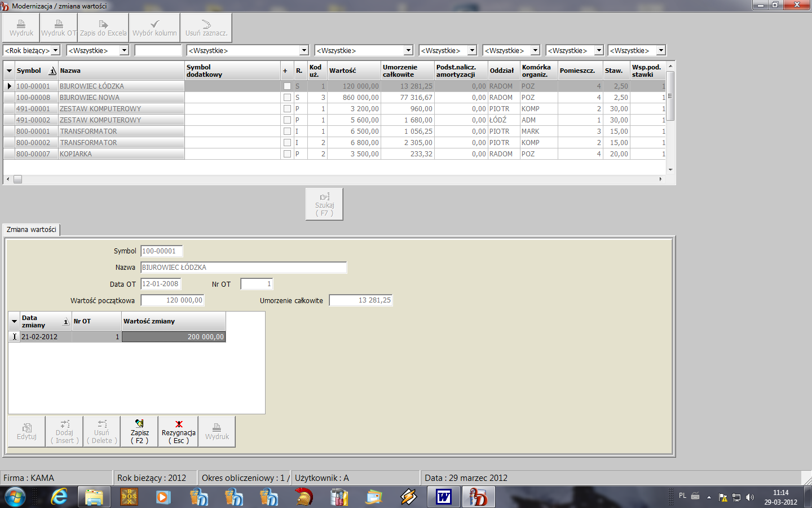Tick checkbox in row 800-00002
812x508 pixels.
coord(287,143)
